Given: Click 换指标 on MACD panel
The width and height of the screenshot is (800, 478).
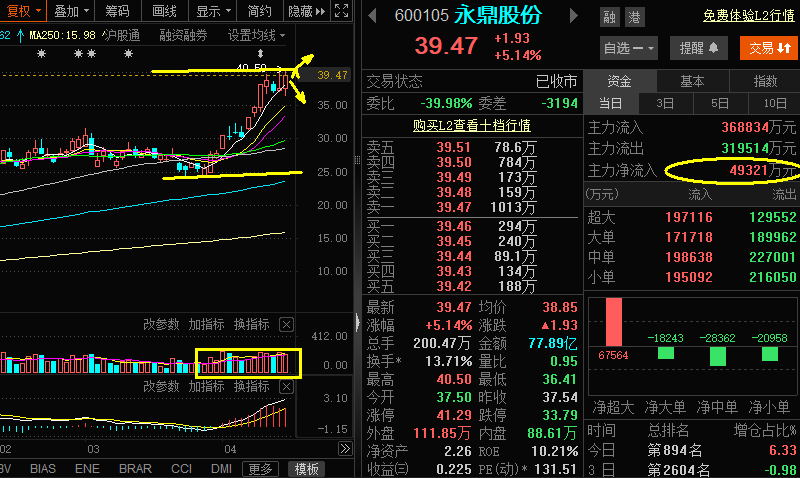Looking at the screenshot, I should (x=252, y=386).
